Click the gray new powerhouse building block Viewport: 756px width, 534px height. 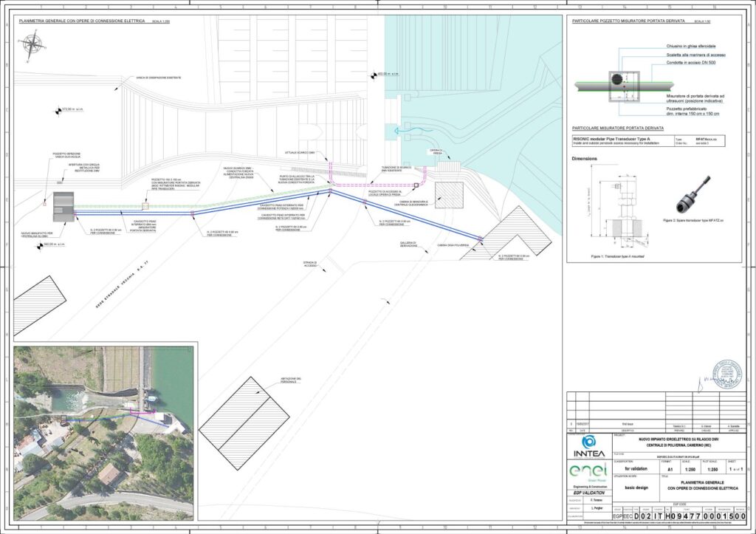point(61,205)
